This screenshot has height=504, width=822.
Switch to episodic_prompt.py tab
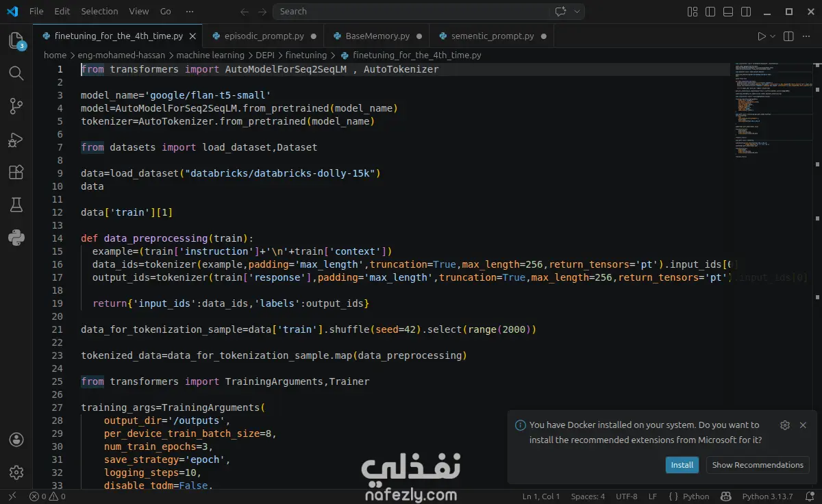(264, 36)
